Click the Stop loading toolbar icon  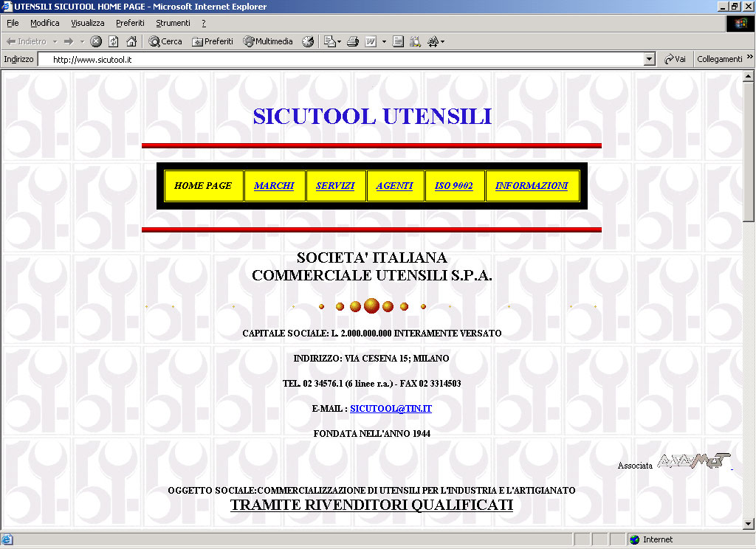point(95,41)
